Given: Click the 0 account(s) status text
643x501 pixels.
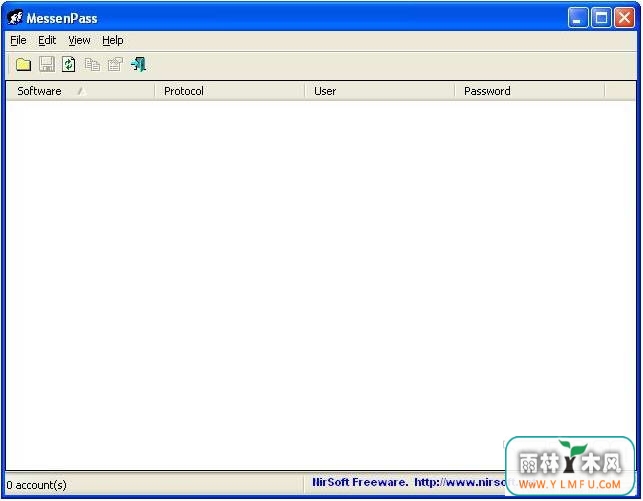Looking at the screenshot, I should 36,485.
